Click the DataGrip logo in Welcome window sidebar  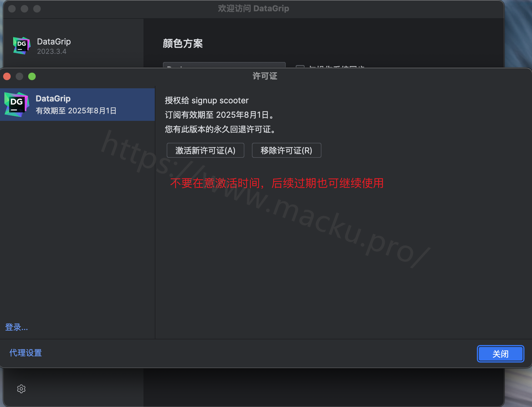tap(22, 46)
